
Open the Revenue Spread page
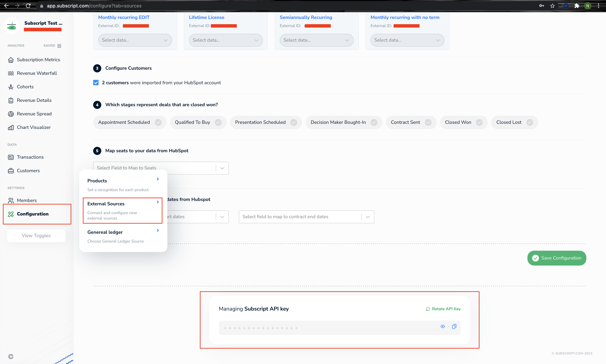(34, 114)
